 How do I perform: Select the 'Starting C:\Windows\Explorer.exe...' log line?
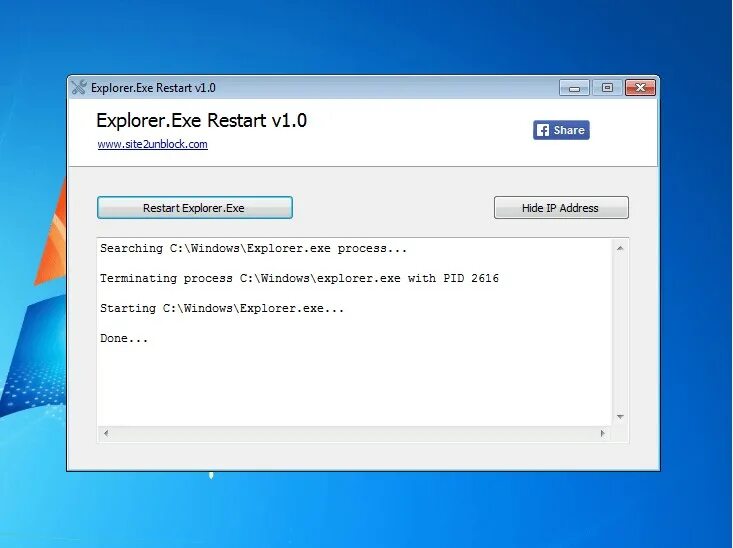pyautogui.click(x=222, y=308)
